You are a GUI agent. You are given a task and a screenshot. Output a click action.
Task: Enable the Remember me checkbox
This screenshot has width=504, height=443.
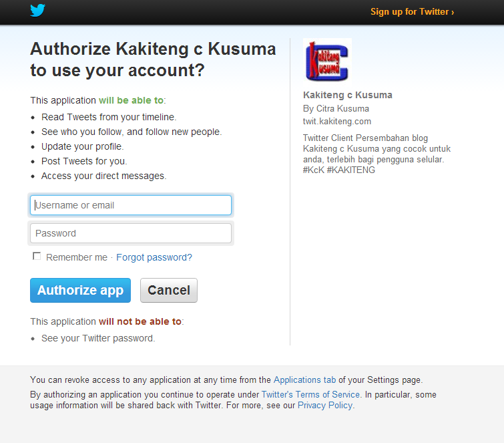point(37,257)
